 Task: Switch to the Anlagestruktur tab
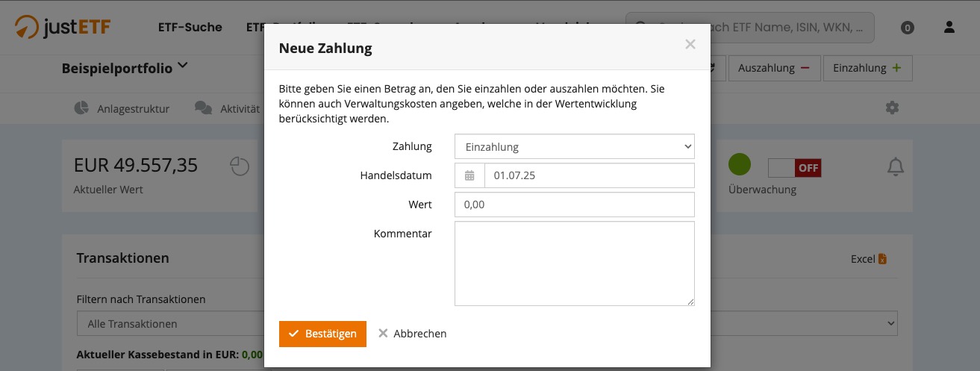[123, 109]
